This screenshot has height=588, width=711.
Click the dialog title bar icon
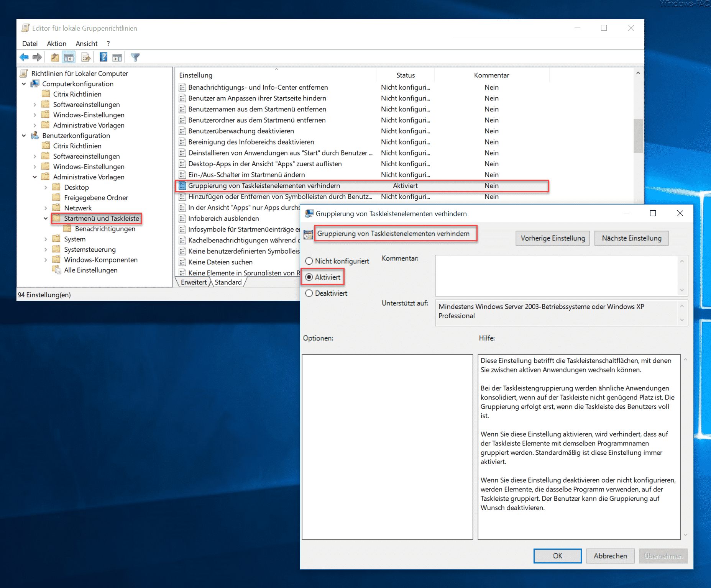coord(309,213)
